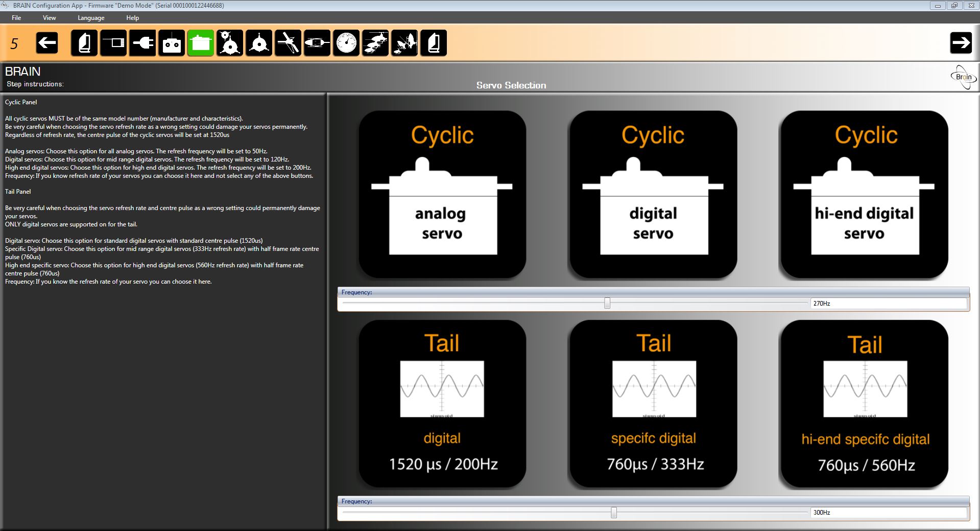Image resolution: width=980 pixels, height=531 pixels.
Task: Click the tail frequency 300Hz field
Action: 888,512
